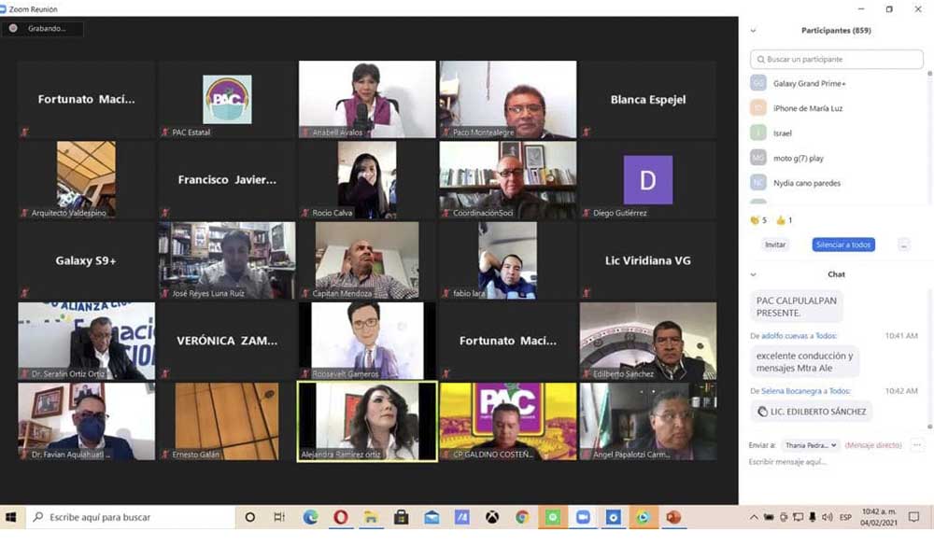Click the Zoom icon in the taskbar

[583, 517]
